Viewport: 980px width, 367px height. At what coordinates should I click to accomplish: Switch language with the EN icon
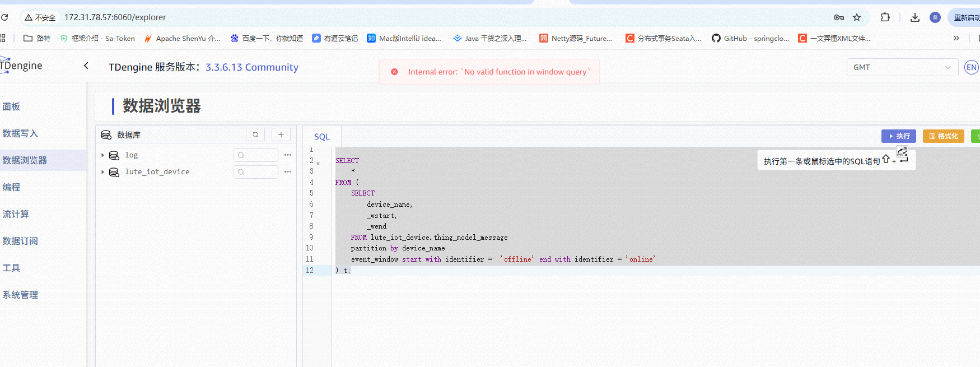click(971, 67)
